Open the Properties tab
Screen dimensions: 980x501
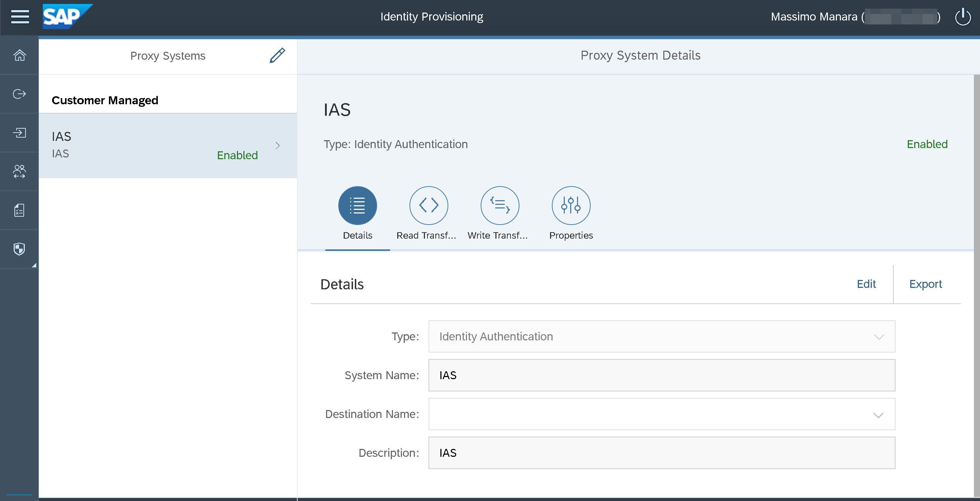tap(571, 206)
